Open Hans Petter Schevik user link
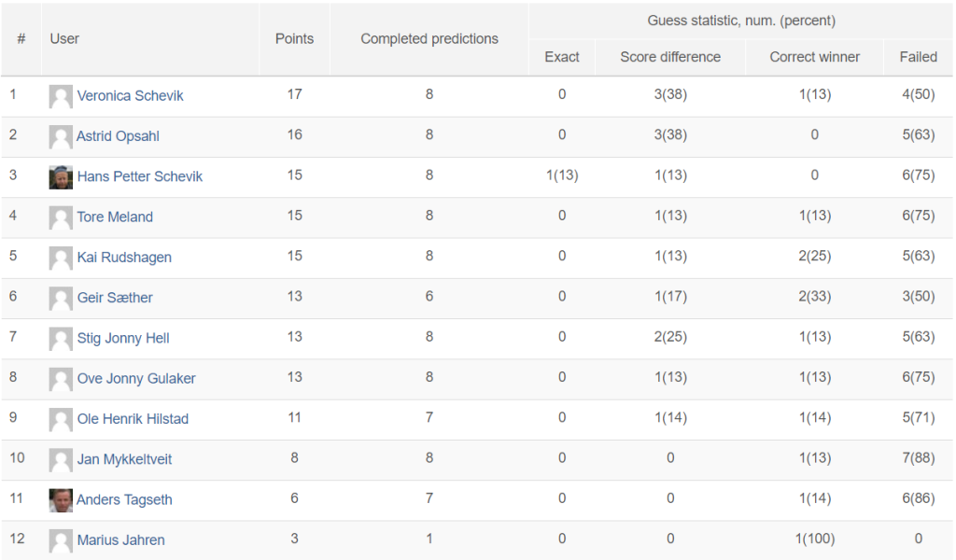956x560 pixels. click(x=139, y=176)
